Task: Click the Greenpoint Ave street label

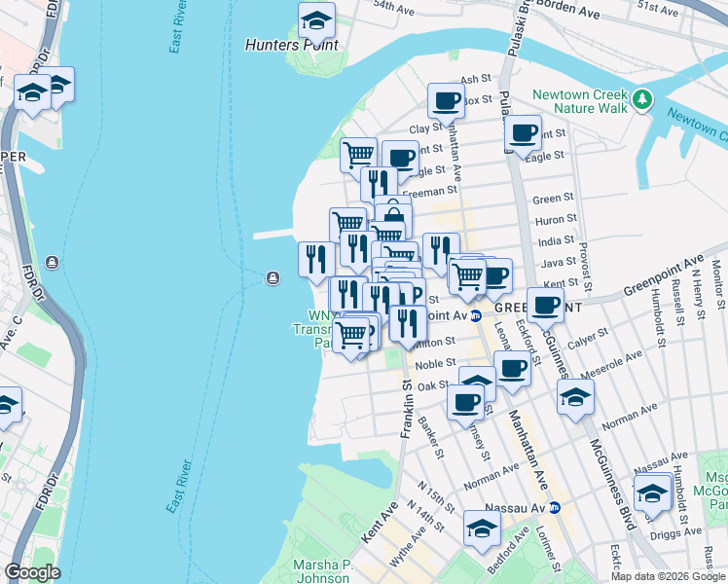Action: 664,274
